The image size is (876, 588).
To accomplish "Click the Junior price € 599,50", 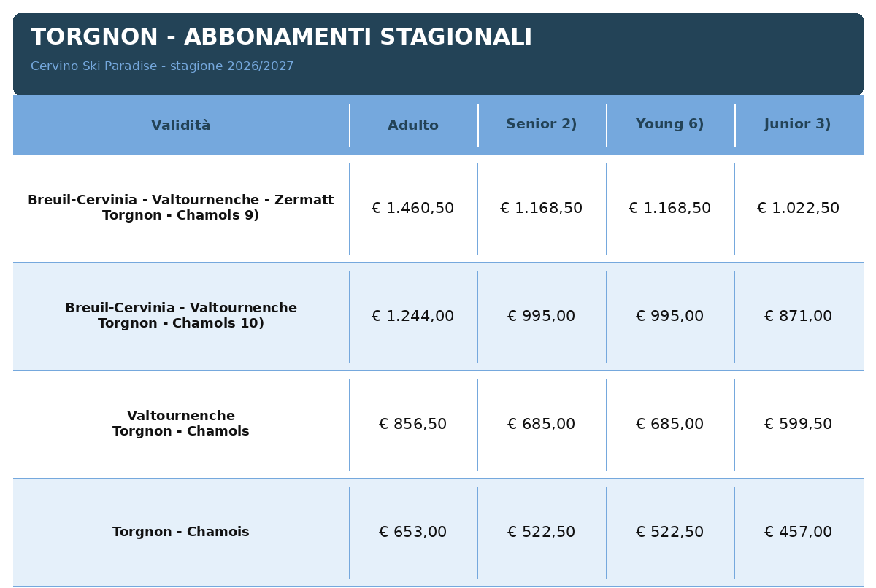I will (799, 424).
